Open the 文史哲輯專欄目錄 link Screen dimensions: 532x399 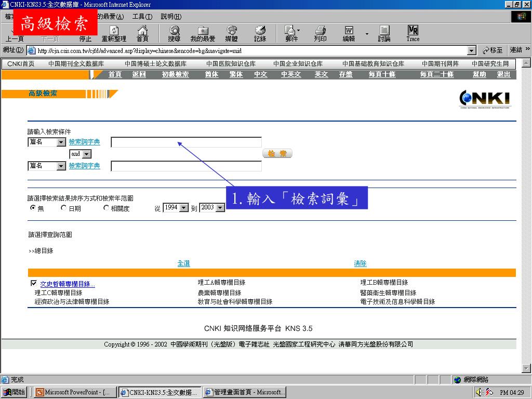tap(68, 284)
